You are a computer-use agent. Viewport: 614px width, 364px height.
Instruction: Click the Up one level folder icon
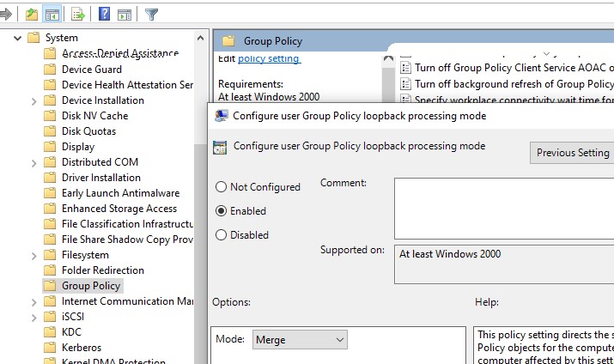pyautogui.click(x=32, y=14)
